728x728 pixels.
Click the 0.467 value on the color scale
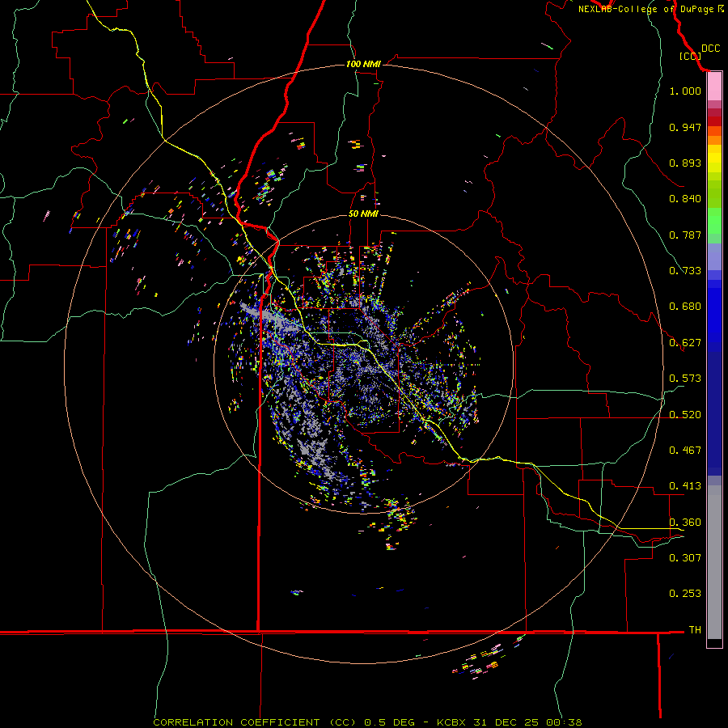tap(685, 451)
